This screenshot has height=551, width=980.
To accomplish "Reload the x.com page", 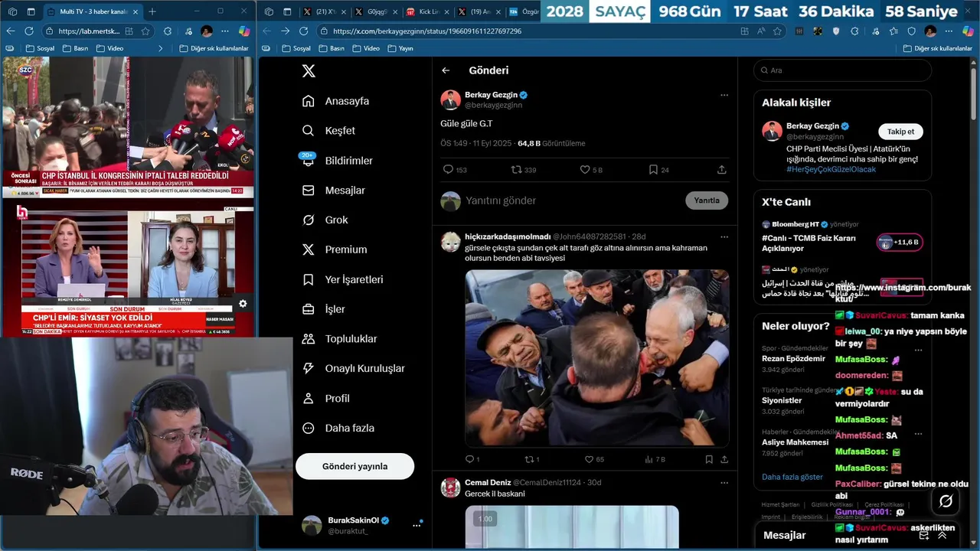I will click(x=303, y=31).
